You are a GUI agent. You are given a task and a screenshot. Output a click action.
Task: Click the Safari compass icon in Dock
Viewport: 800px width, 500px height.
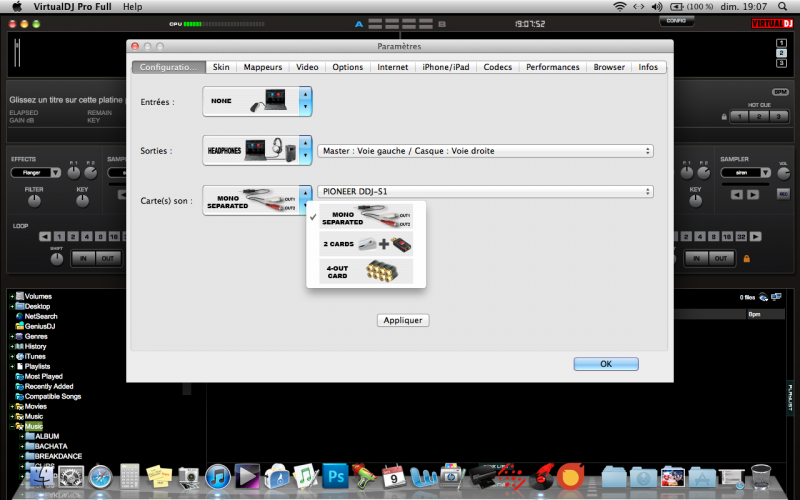coord(99,477)
